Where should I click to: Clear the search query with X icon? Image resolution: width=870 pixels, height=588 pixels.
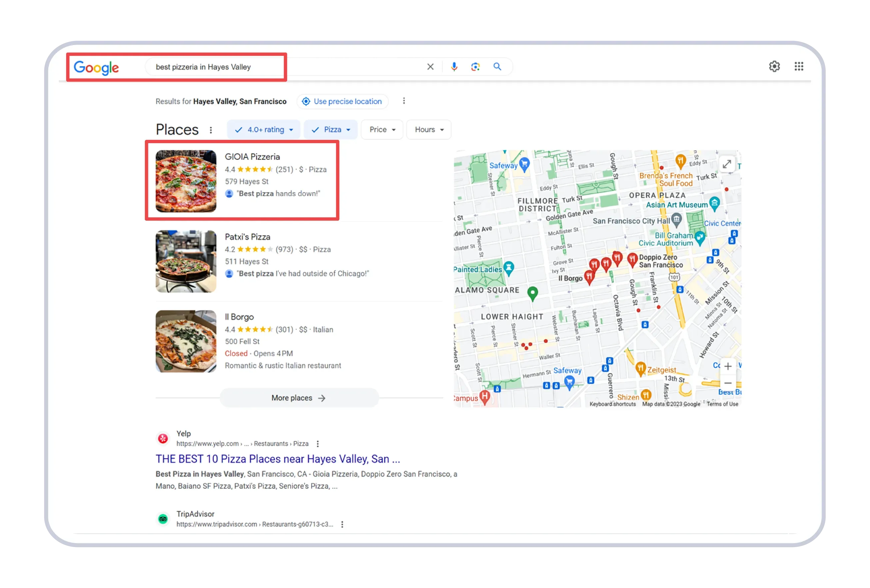pos(430,67)
